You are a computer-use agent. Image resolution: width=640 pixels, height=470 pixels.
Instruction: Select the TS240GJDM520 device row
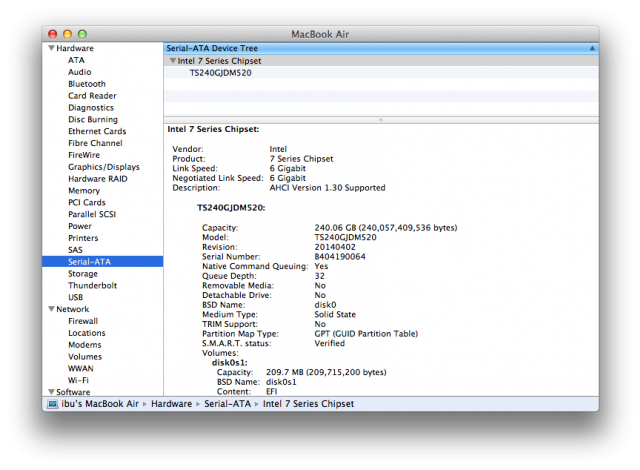click(381, 73)
